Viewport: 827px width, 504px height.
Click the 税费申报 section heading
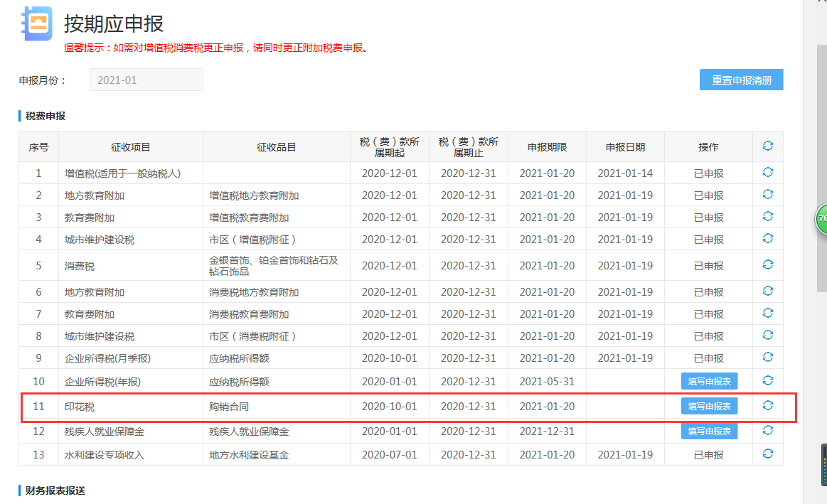pos(46,115)
